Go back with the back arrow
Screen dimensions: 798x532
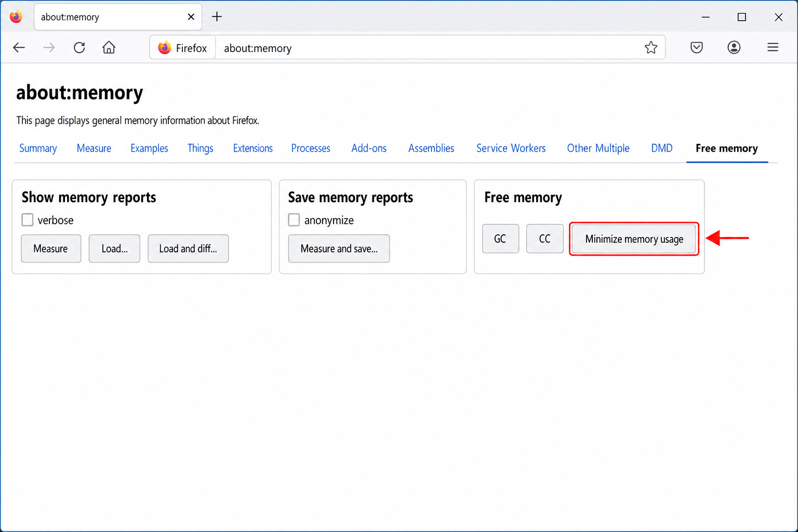(x=19, y=48)
